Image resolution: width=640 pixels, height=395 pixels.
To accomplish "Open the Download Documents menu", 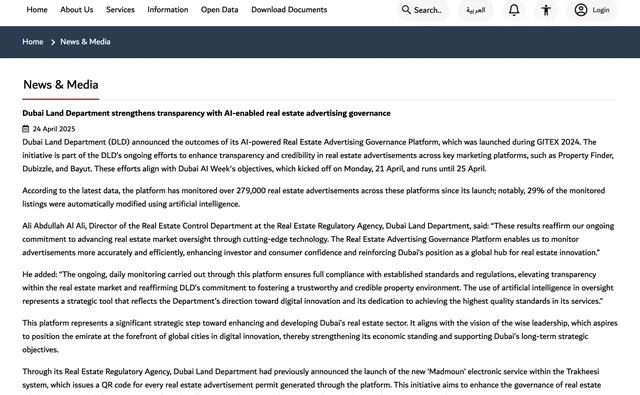I will click(x=289, y=9).
